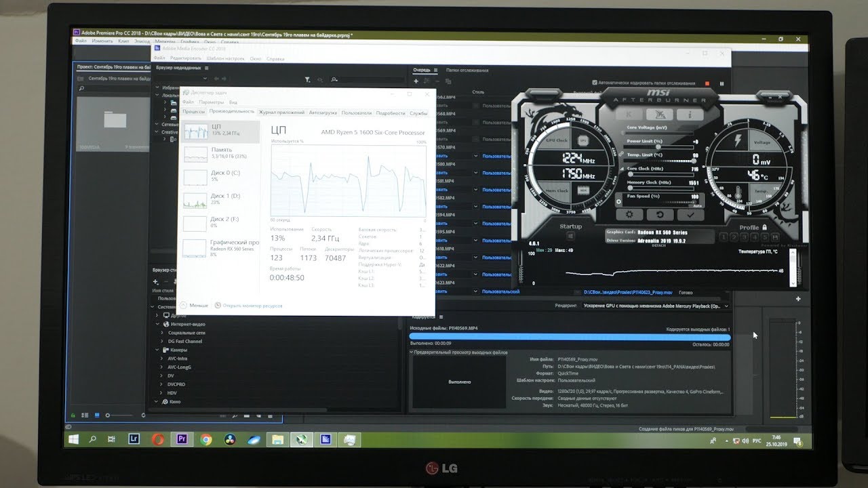Viewport: 868px width, 488px height.
Task: Open Службы tab in Task Manager
Action: pyautogui.click(x=418, y=113)
